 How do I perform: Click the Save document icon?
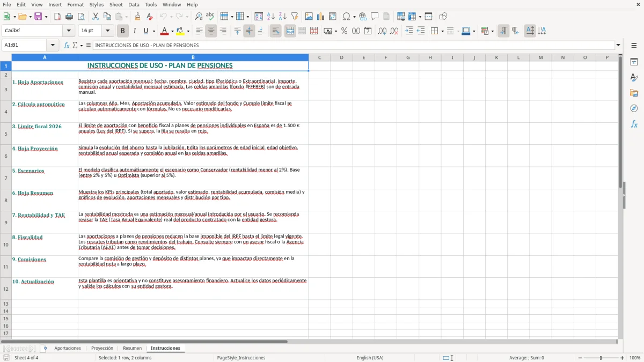tap(38, 17)
